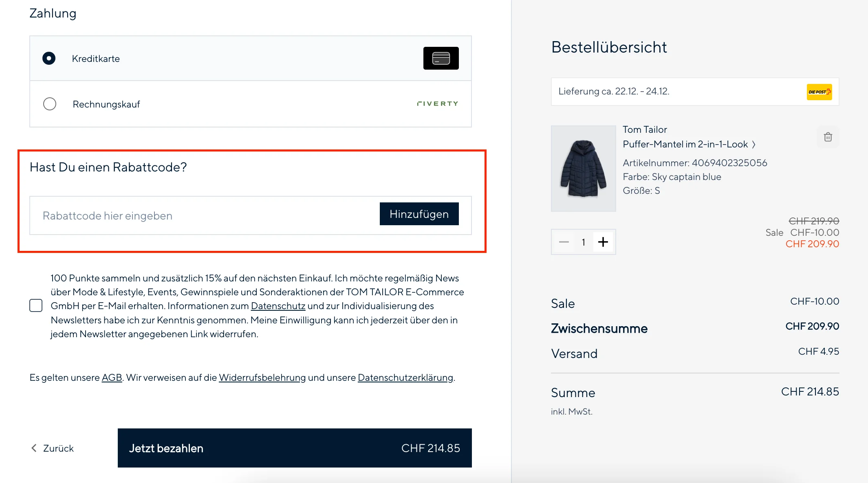Go back using the Zurück label
The image size is (868, 483).
click(x=58, y=448)
